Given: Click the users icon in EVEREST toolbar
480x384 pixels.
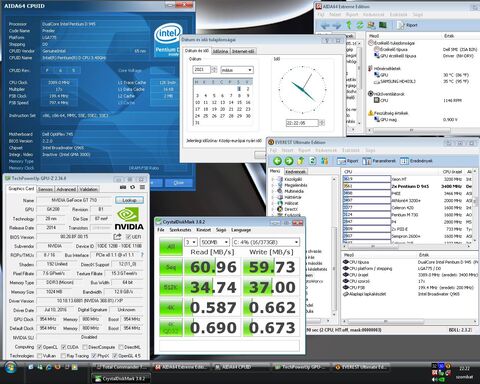Looking at the screenshot, I should click(x=324, y=161).
